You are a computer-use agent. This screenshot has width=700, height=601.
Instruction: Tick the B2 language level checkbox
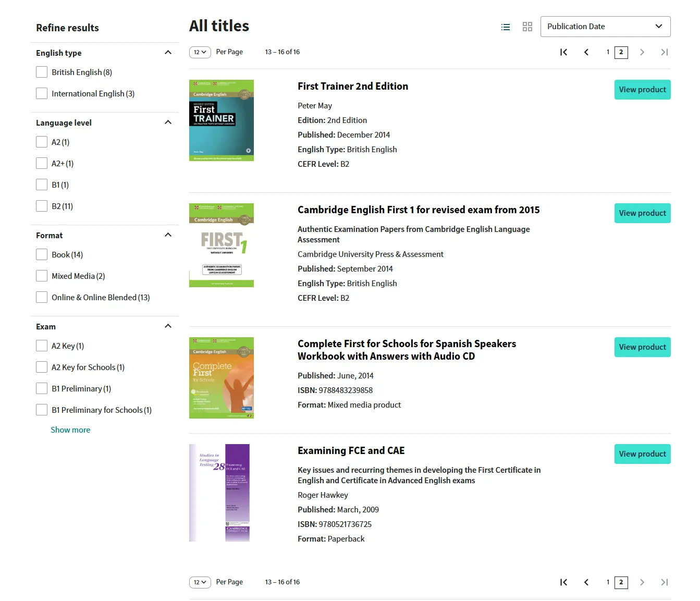[x=42, y=206]
